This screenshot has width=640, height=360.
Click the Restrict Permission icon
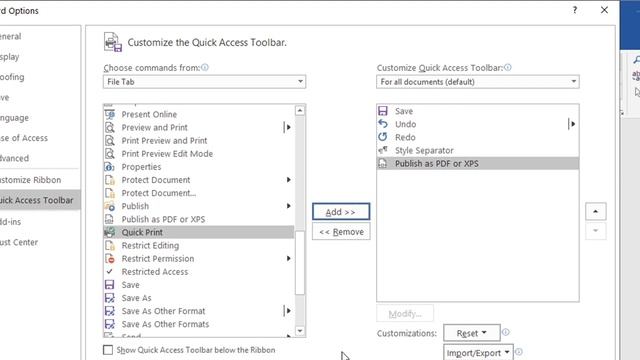click(110, 258)
